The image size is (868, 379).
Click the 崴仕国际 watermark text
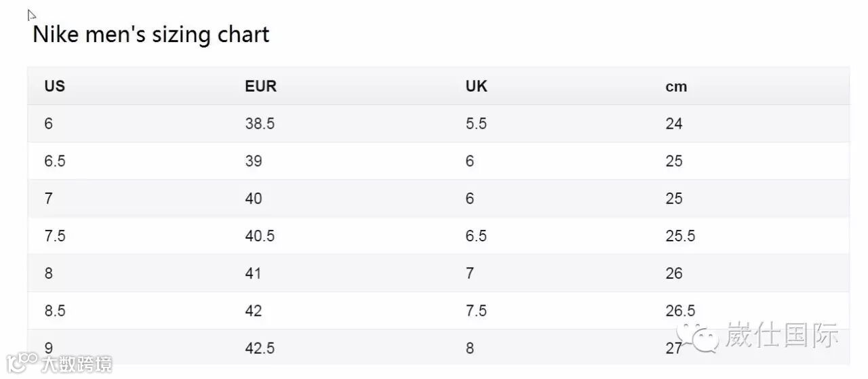pos(782,336)
